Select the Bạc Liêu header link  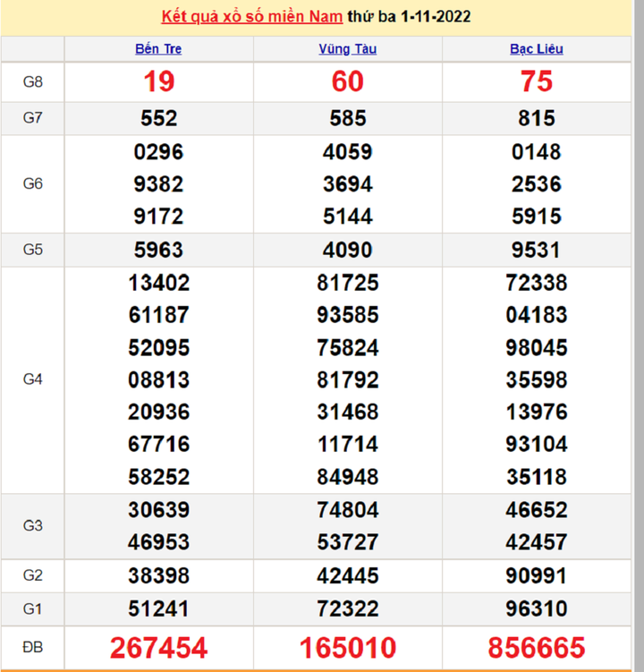(537, 49)
